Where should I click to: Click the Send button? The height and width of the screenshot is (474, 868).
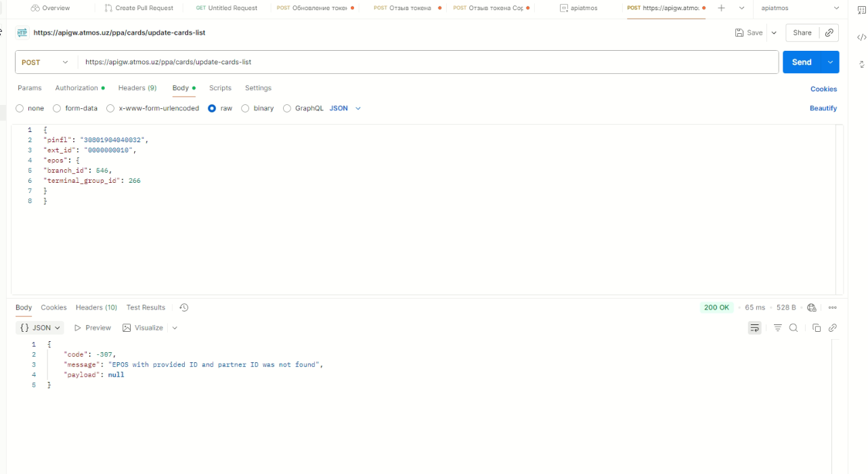pyautogui.click(x=802, y=62)
